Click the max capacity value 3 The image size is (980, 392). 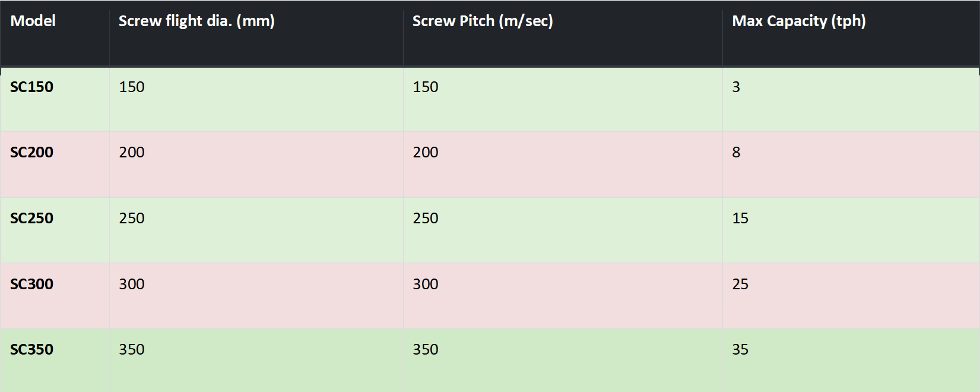(736, 87)
